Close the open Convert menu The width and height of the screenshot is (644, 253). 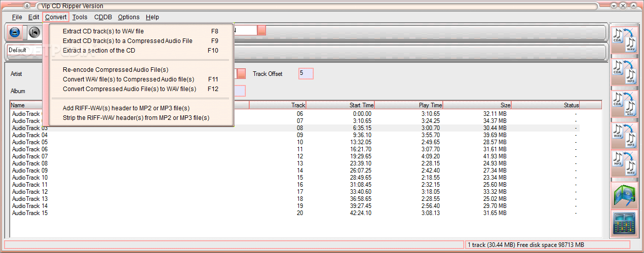tap(56, 17)
